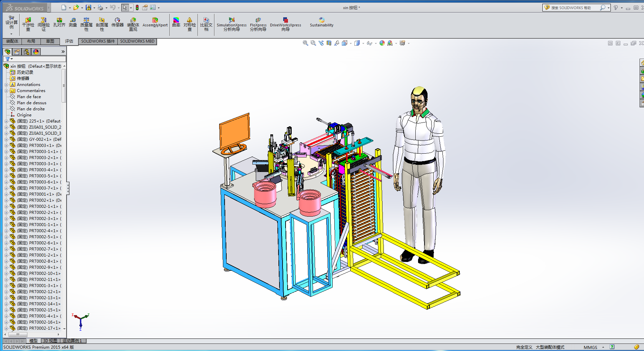Expand the Annotations tree node
Viewport: 644px width, 351px height.
pos(6,85)
